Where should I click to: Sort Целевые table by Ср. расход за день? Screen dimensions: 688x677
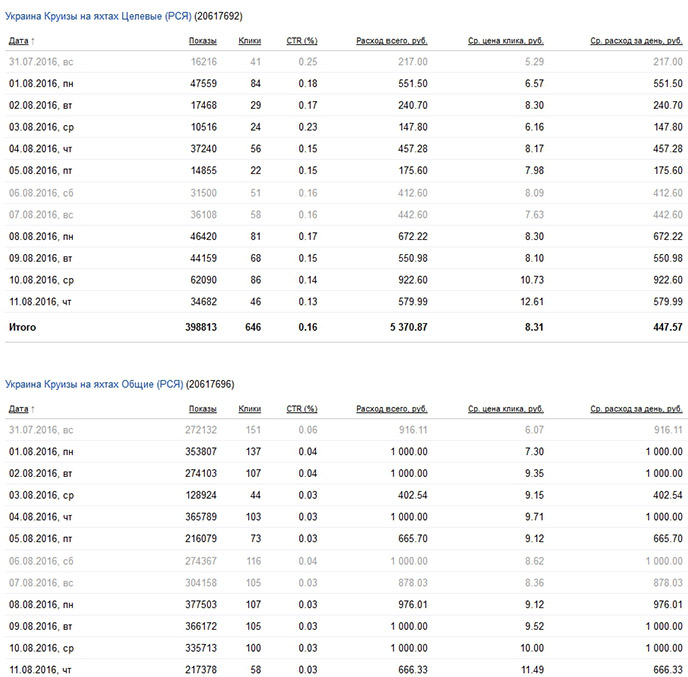click(633, 41)
